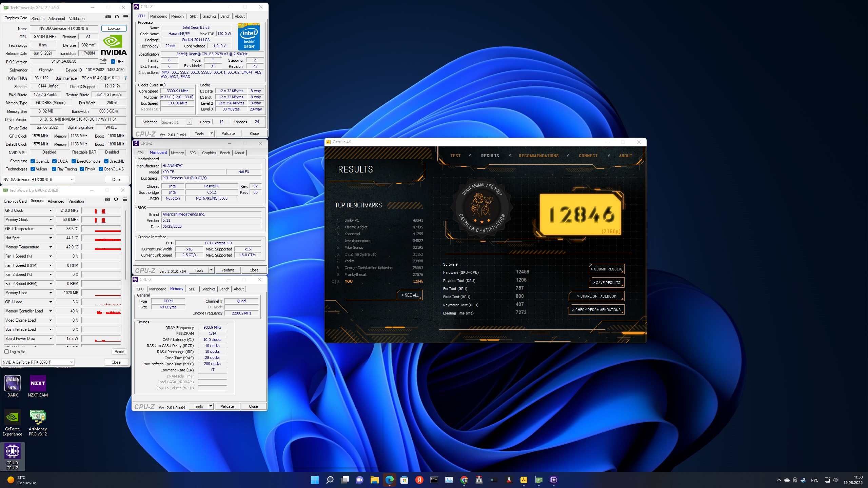Toggle the DirectCompute checkbox

pos(74,161)
